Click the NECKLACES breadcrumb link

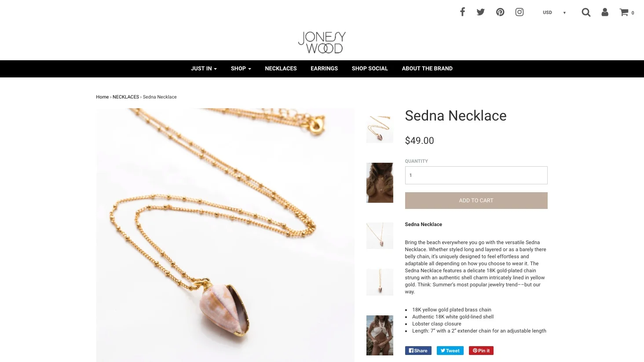tap(126, 97)
